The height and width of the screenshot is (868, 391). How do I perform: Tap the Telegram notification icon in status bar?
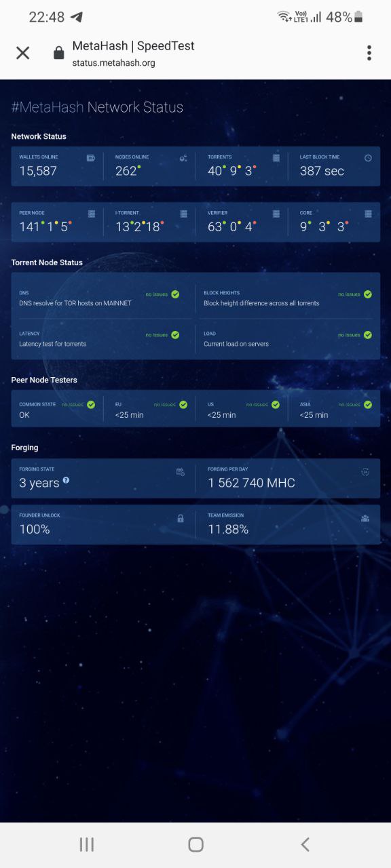pyautogui.click(x=77, y=18)
